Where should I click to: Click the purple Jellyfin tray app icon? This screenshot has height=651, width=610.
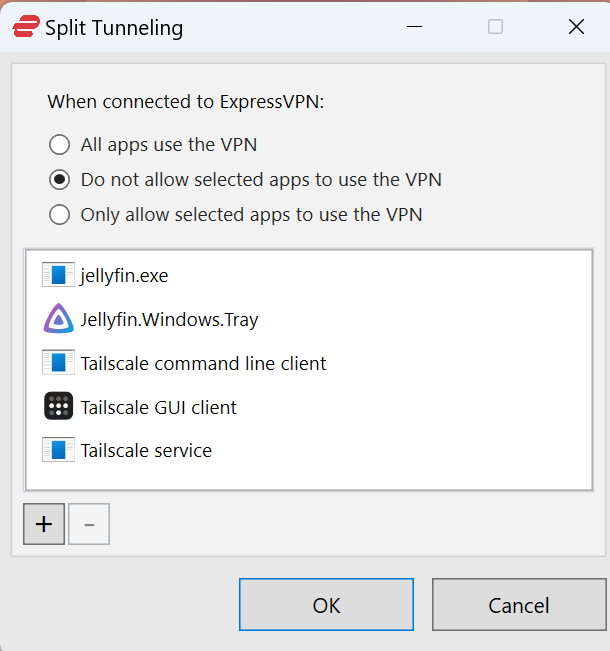[x=59, y=319]
